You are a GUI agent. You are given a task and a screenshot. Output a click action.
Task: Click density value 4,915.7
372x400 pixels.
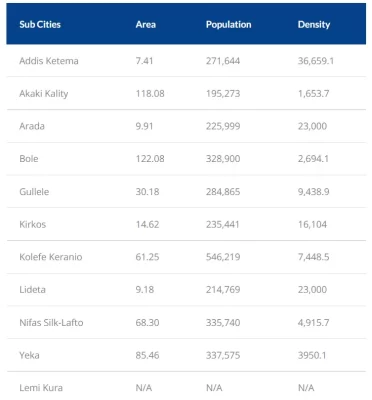click(314, 323)
